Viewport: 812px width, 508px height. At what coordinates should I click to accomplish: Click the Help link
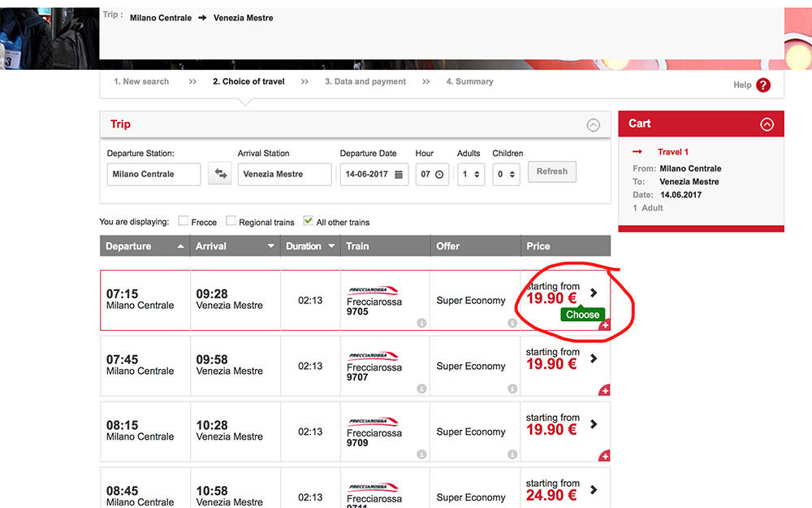click(742, 85)
